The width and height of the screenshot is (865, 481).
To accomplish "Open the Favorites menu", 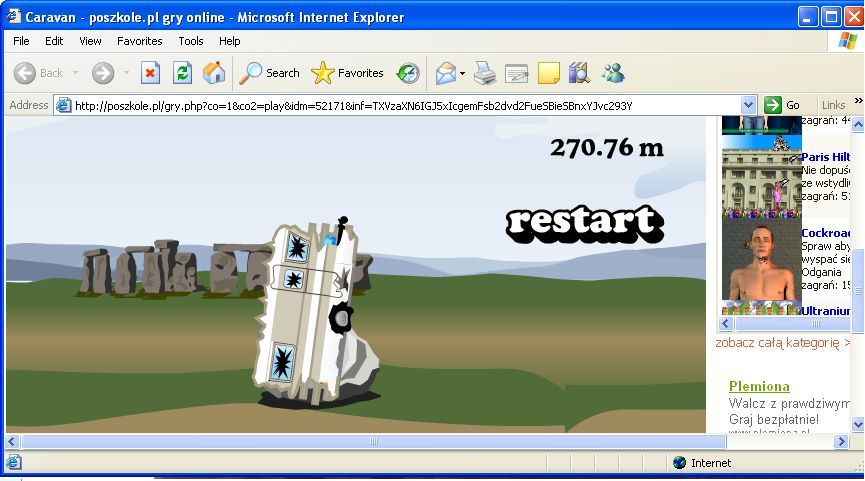I will pyautogui.click(x=140, y=41).
